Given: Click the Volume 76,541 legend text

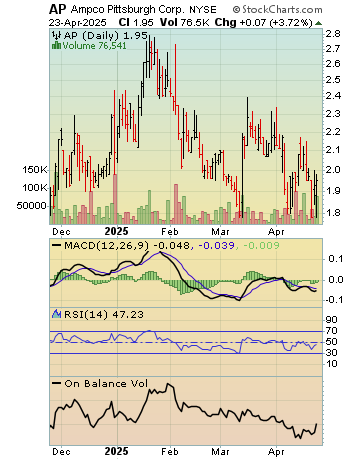Looking at the screenshot, I should 95,46.
